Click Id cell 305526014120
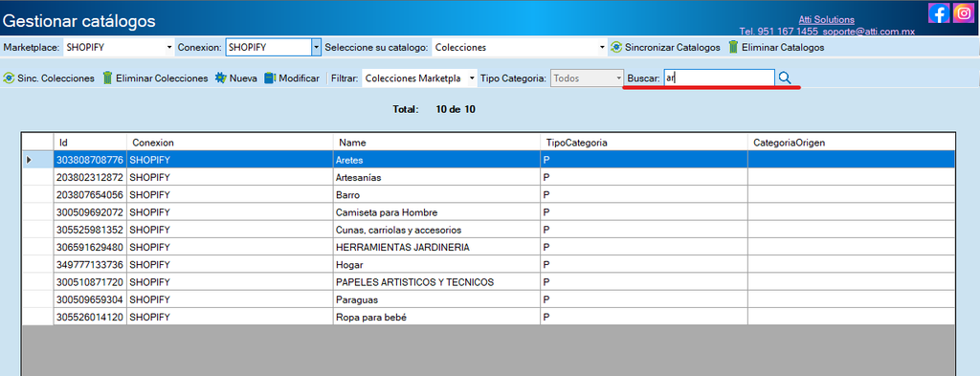This screenshot has height=376, width=980. pyautogui.click(x=90, y=318)
